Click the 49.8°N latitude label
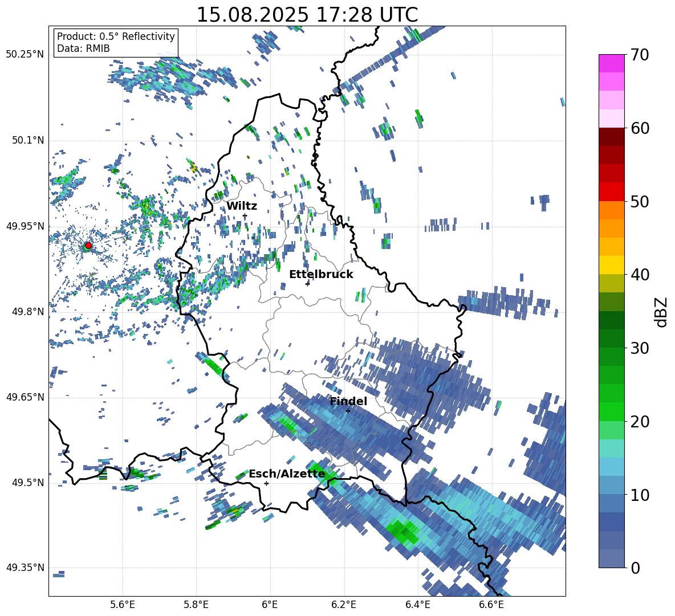Screen dimensions: 675x616 coord(27,312)
